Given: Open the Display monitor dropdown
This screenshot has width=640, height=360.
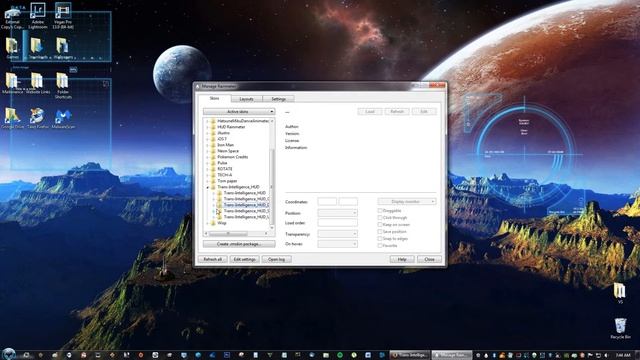Looking at the screenshot, I should (x=407, y=201).
